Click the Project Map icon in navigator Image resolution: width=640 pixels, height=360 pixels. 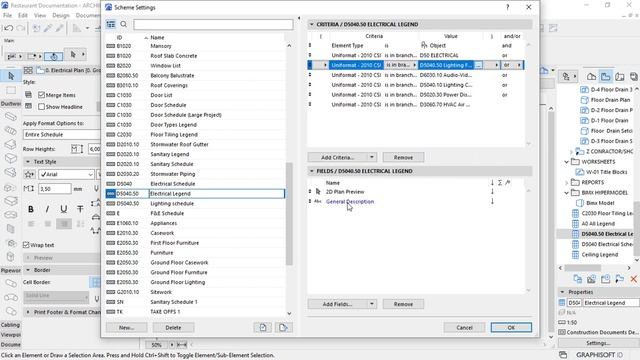click(591, 76)
